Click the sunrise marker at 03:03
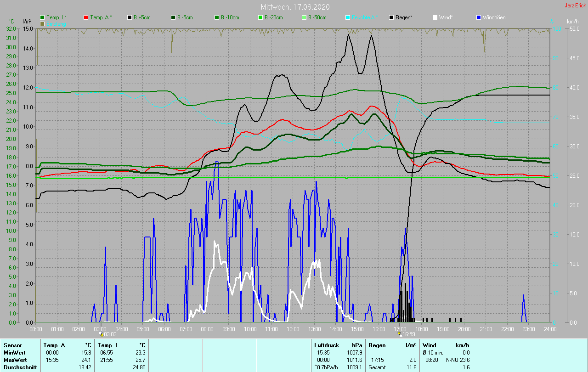Screen dimensions: 588x372 (101, 334)
